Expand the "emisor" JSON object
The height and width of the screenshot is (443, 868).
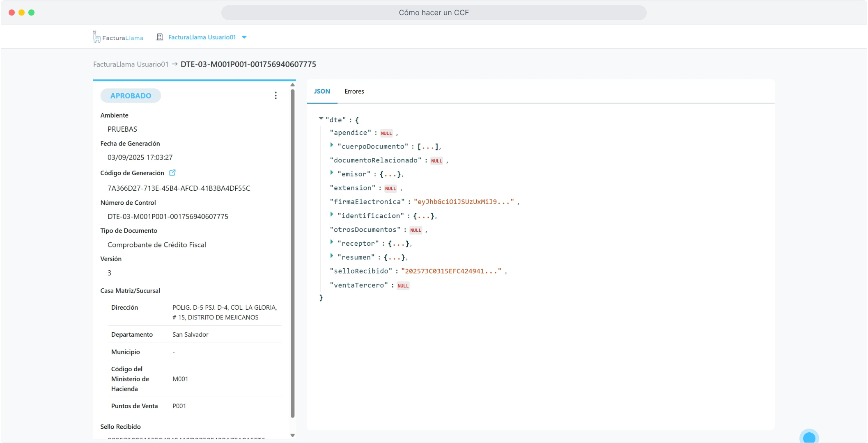tap(332, 173)
